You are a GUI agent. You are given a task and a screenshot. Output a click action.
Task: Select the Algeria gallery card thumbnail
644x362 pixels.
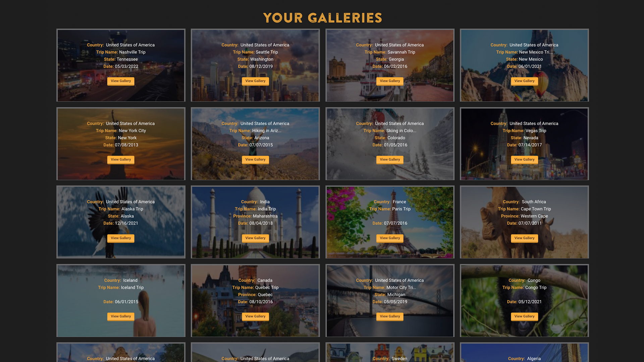point(524,352)
